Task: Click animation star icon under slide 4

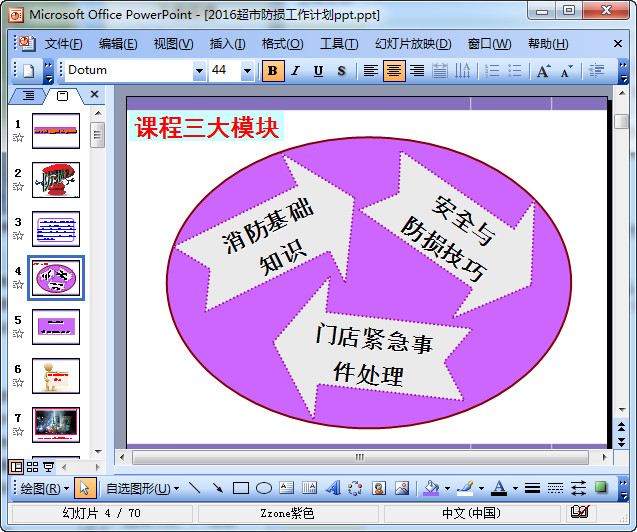Action: [x=18, y=284]
